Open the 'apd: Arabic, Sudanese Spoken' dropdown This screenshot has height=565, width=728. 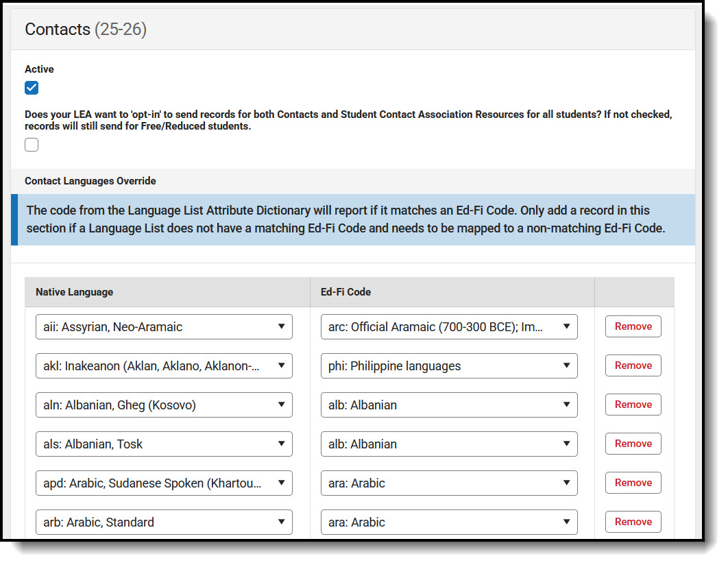(x=164, y=483)
